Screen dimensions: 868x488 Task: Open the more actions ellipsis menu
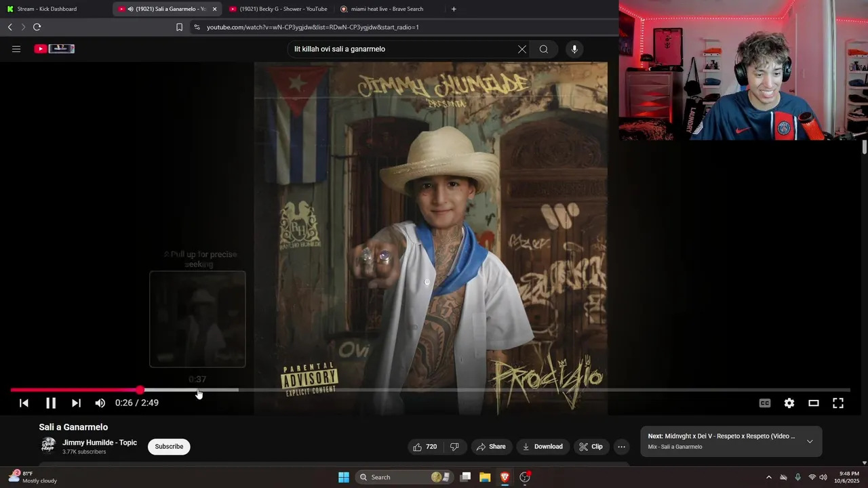[x=621, y=447]
